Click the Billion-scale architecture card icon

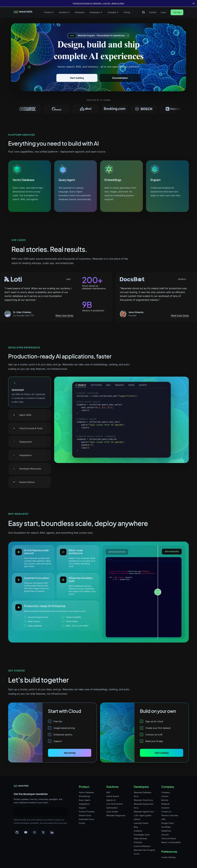(x=63, y=552)
